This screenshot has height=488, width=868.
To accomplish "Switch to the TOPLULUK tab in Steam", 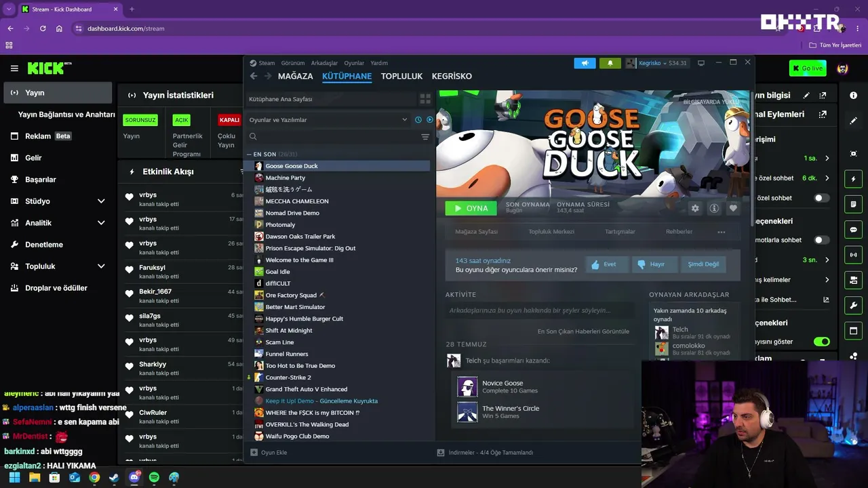I will click(x=401, y=76).
